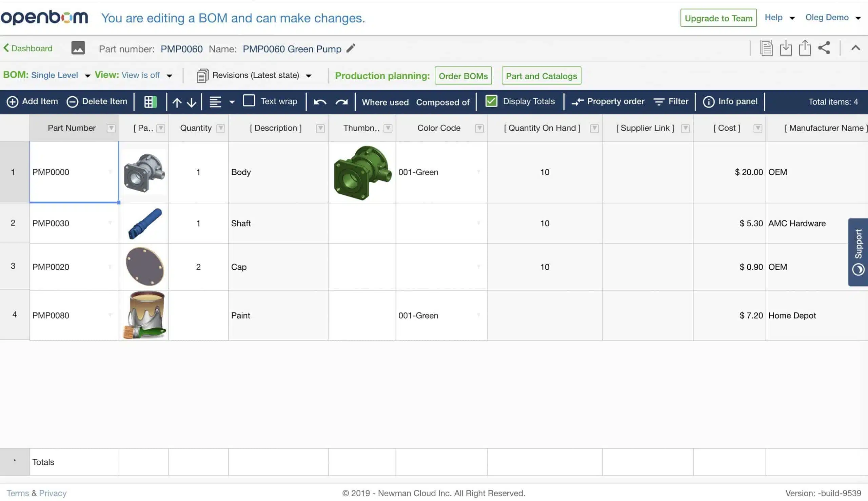Select the PMP0080 part number cell
The image size is (868, 501).
74,315
